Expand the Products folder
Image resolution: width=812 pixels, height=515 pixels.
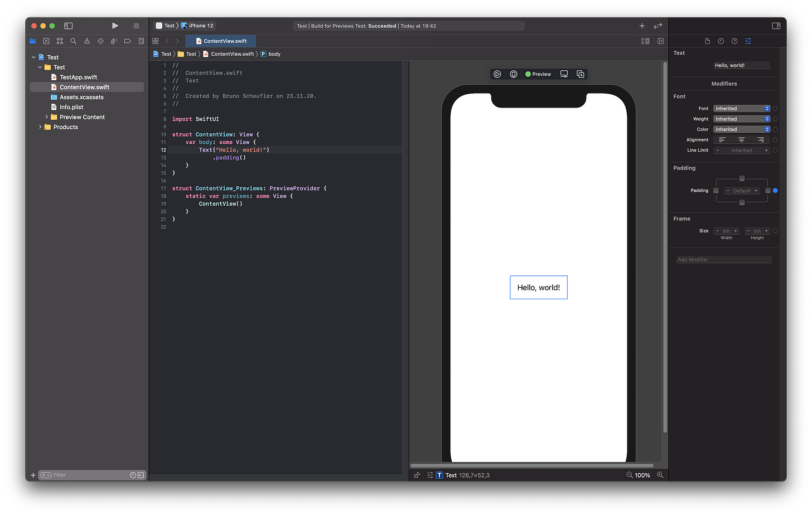(40, 127)
